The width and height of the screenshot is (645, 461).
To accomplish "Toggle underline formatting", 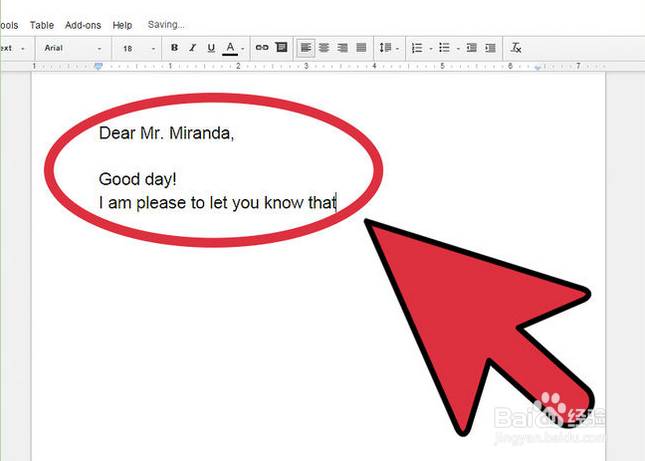I will pyautogui.click(x=211, y=48).
